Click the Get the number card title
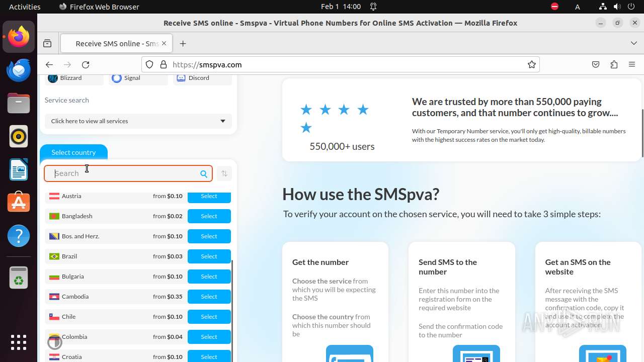The image size is (644, 362). click(320, 262)
